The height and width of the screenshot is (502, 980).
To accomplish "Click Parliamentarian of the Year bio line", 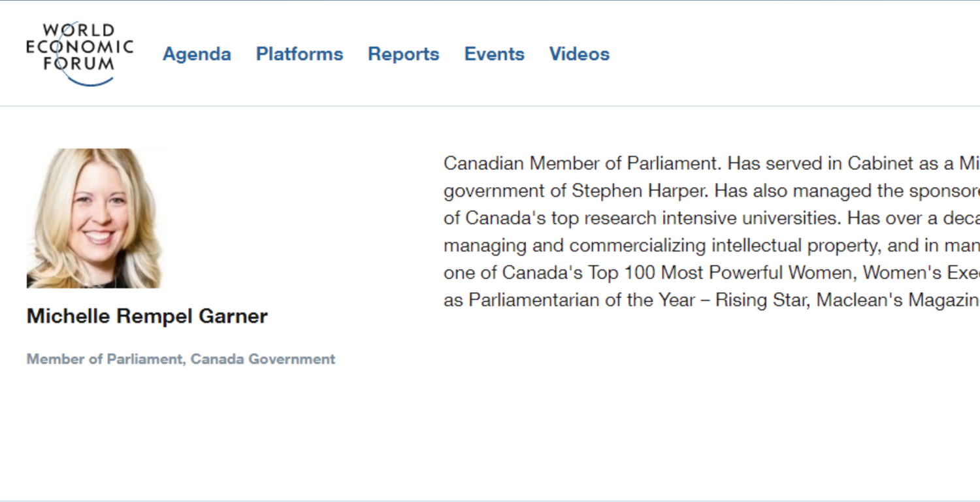I will pyautogui.click(x=711, y=300).
